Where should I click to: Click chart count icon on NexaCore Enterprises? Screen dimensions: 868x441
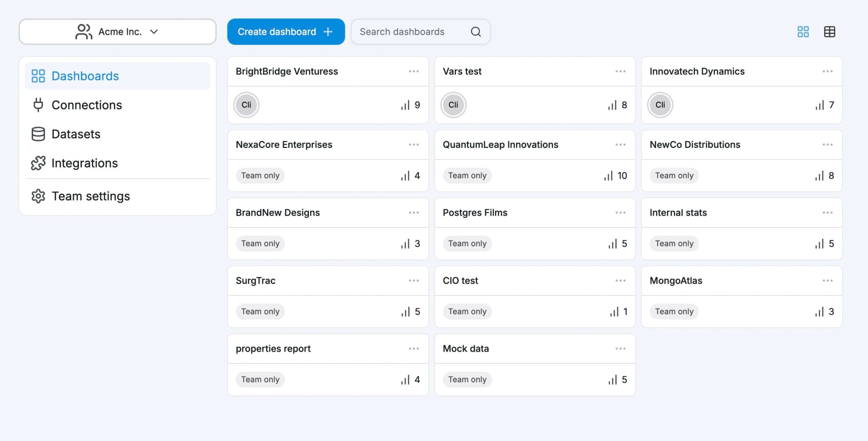coord(405,176)
